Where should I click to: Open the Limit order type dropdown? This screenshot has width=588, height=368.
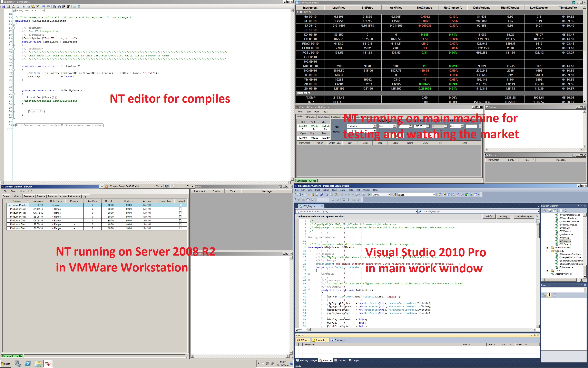394,126
